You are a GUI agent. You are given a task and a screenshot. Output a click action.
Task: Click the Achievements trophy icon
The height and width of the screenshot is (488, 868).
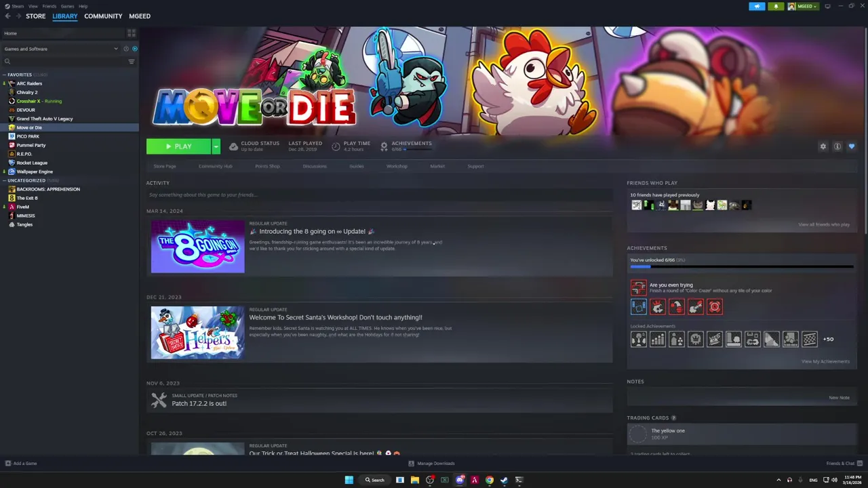(384, 146)
